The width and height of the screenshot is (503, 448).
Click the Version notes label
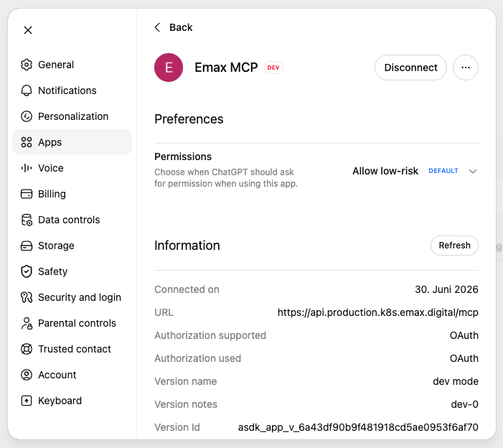tap(186, 404)
